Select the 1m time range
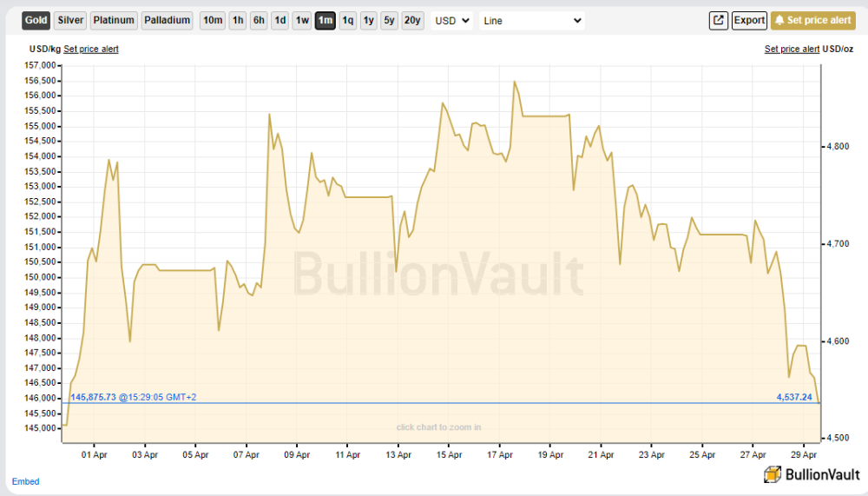 [x=325, y=21]
